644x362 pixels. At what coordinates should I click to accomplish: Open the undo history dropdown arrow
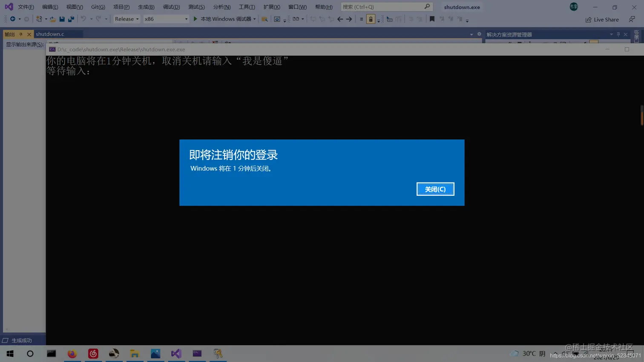tap(91, 19)
